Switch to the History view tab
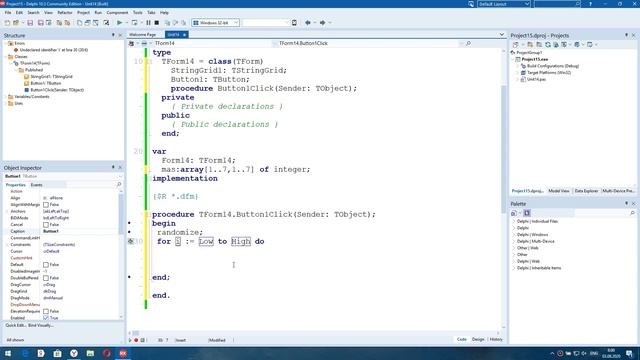 (x=496, y=340)
